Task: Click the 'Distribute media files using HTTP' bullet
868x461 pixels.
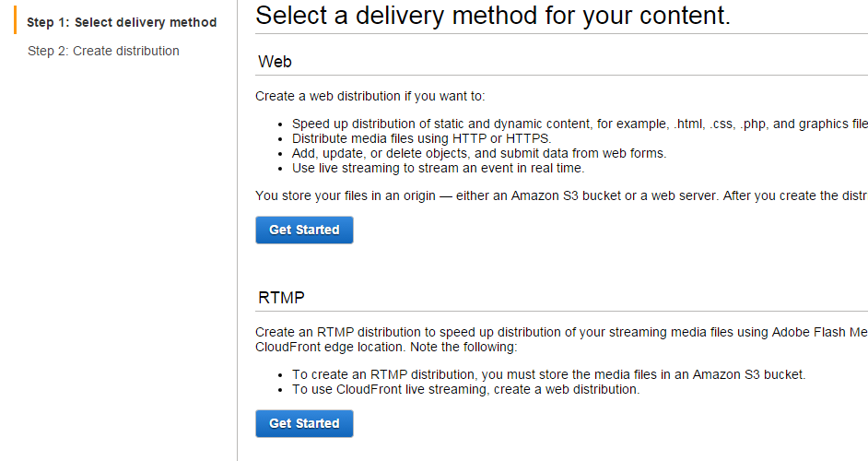Action: (421, 138)
